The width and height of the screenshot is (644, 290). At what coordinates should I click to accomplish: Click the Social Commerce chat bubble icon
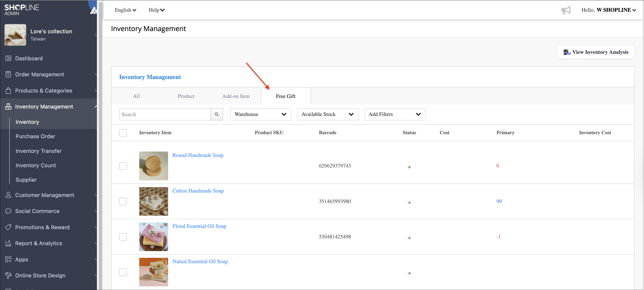coord(8,211)
